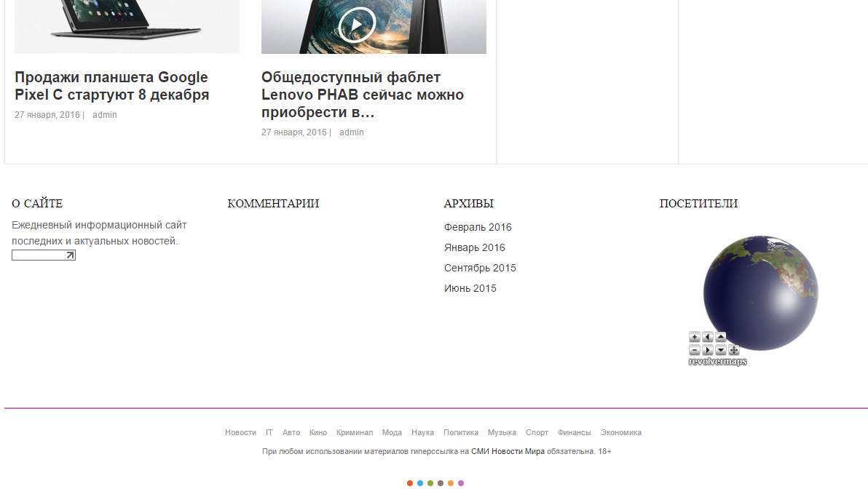
Task: Open the Google Pixel C tablet thumbnail
Action: click(x=127, y=27)
